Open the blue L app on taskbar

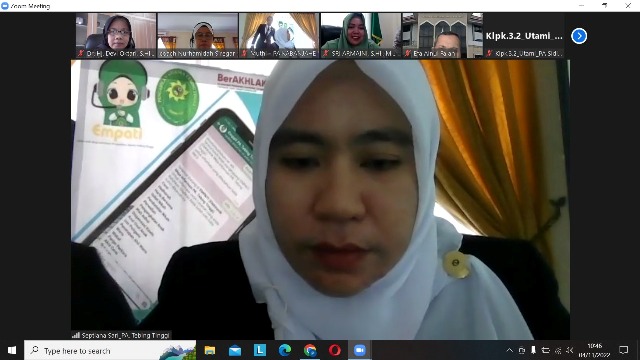(260, 350)
